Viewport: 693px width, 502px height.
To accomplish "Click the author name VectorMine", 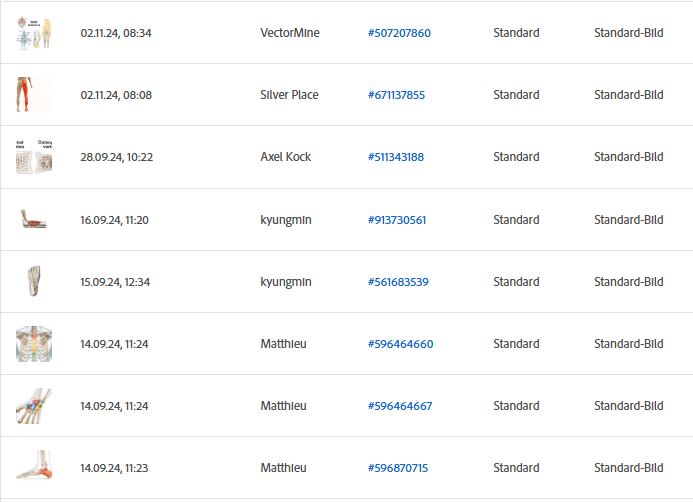I will pos(290,33).
